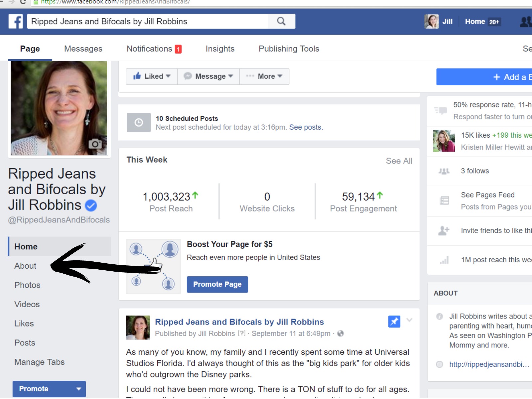Click the globe audience icon on post
The width and height of the screenshot is (532, 399).
pyautogui.click(x=340, y=333)
